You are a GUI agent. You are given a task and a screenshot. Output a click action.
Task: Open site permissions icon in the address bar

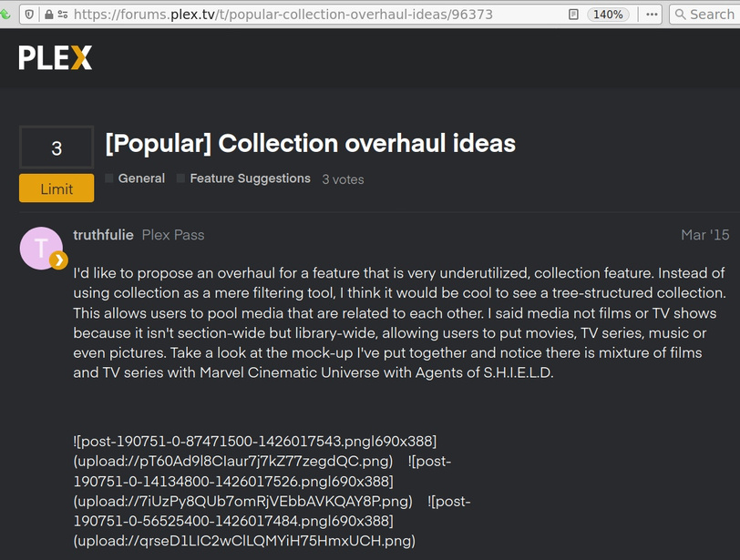(63, 15)
